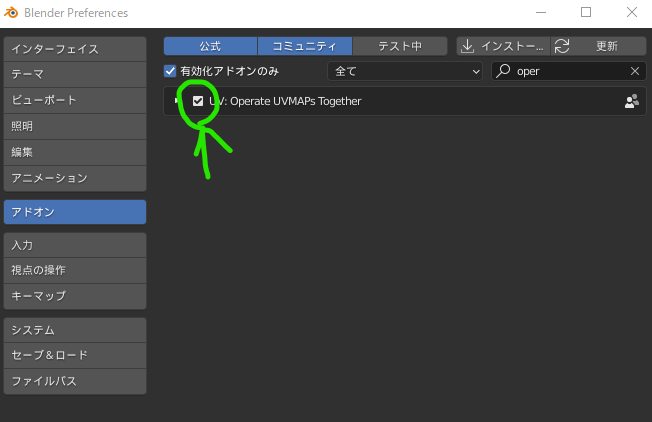Maximize the Blender Preferences window
This screenshot has width=652, height=422.
point(586,12)
